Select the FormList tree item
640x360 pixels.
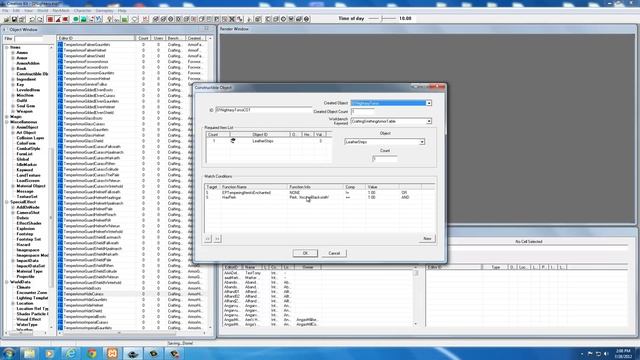24,154
